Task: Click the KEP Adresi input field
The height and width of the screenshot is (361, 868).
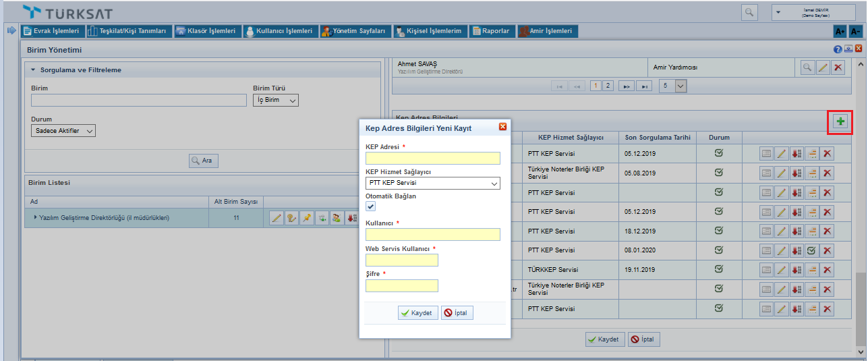Action: (x=432, y=158)
